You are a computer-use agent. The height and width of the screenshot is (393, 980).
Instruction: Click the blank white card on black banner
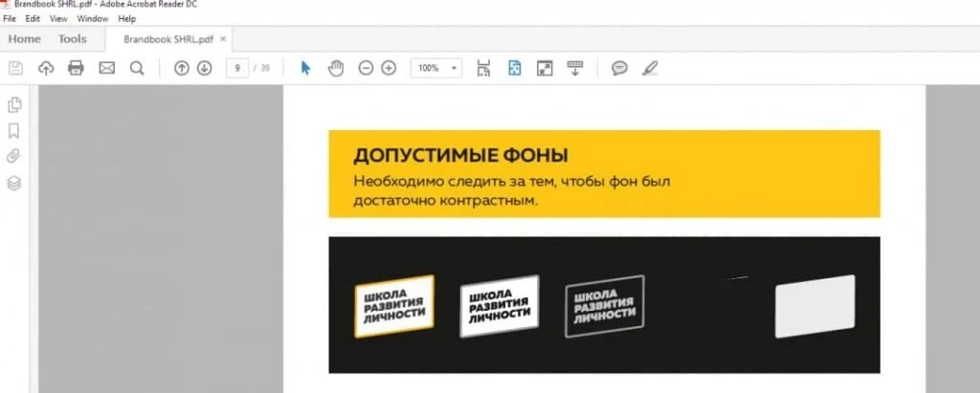point(815,306)
